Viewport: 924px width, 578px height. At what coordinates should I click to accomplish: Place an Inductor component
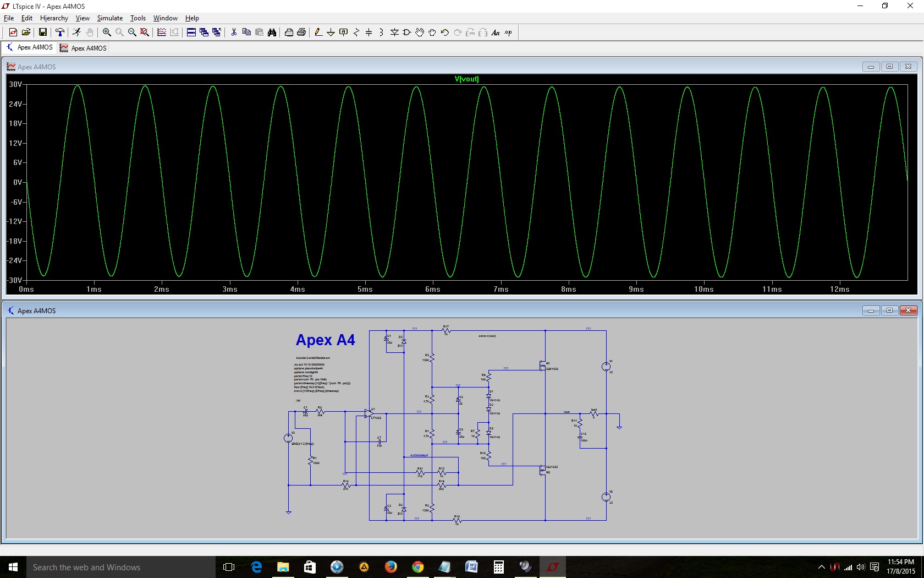click(x=381, y=32)
